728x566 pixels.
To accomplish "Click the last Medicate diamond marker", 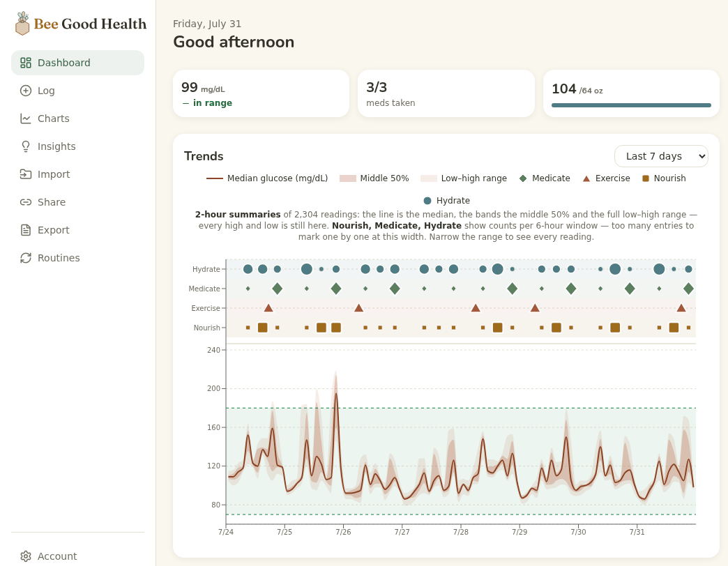I will (x=688, y=289).
